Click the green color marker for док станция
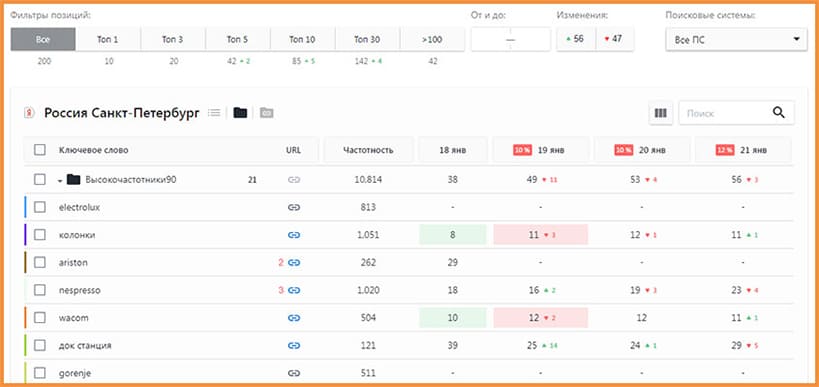This screenshot has width=819, height=387. [x=25, y=345]
